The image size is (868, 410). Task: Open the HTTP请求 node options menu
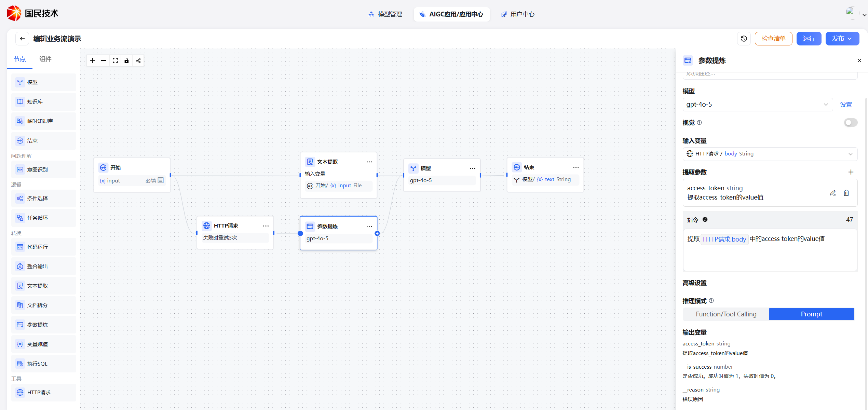click(x=266, y=226)
